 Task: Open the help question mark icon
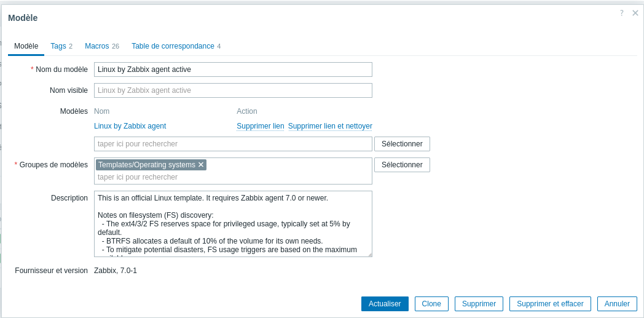pos(622,14)
